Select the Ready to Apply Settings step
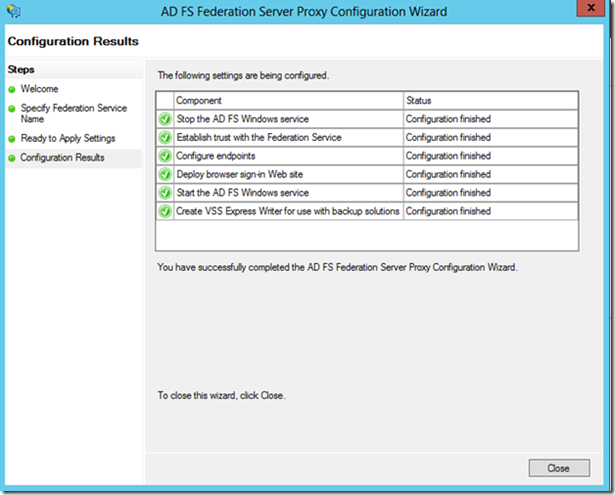The width and height of the screenshot is (615, 495). coord(68,138)
